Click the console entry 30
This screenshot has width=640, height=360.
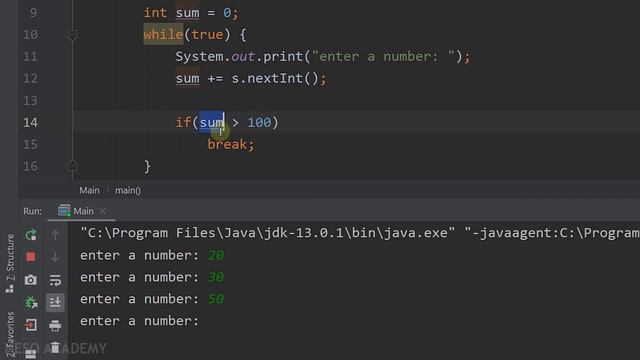[x=216, y=277]
